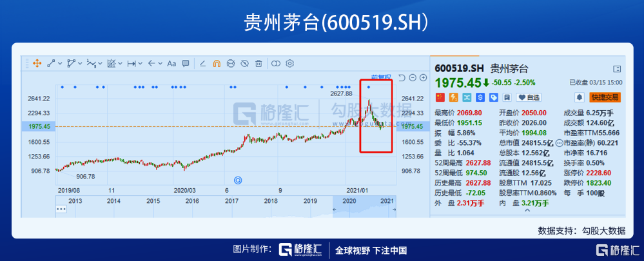644x261 pixels.
Task: Select the arrow annotation tool
Action: point(151,64)
